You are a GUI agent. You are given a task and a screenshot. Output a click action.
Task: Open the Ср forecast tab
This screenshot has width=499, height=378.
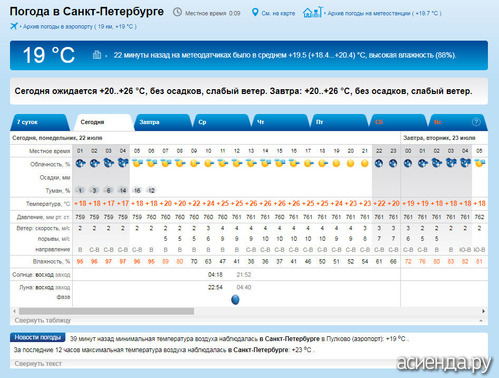[222, 122]
